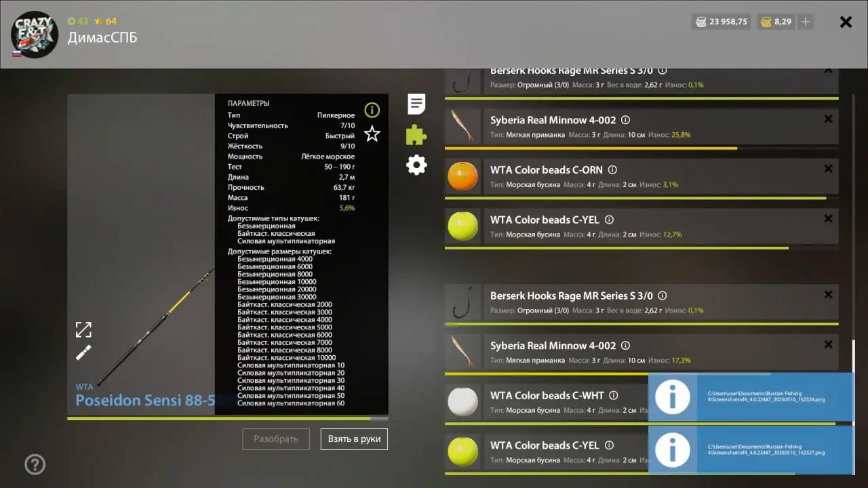Click the repair tool icon under expand
Image resolution: width=868 pixels, height=488 pixels.
pyautogui.click(x=83, y=352)
